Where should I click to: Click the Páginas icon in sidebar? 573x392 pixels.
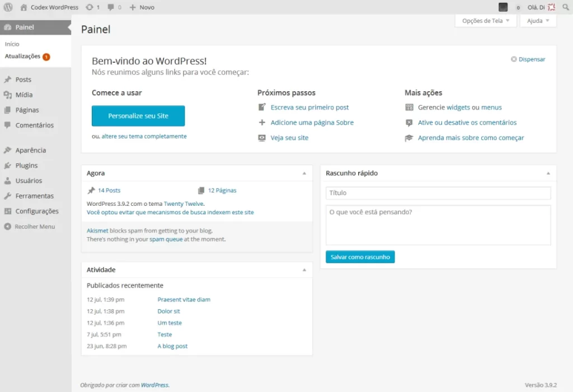point(8,110)
